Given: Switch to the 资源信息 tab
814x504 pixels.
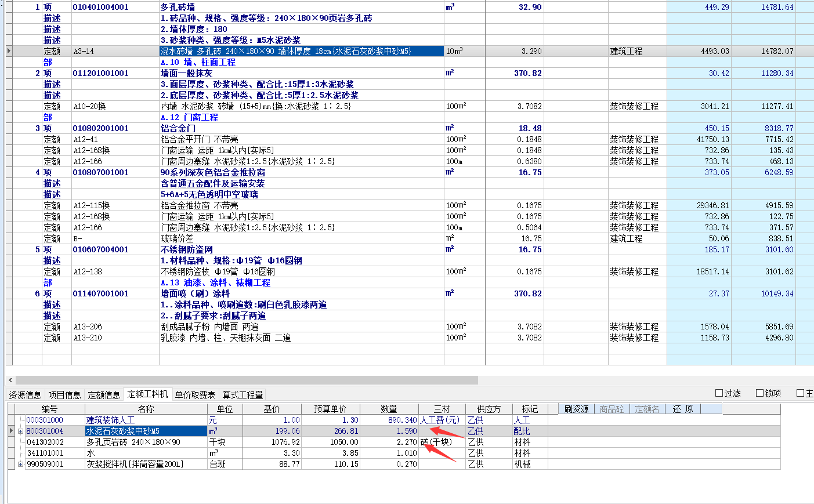Looking at the screenshot, I should click(x=25, y=395).
